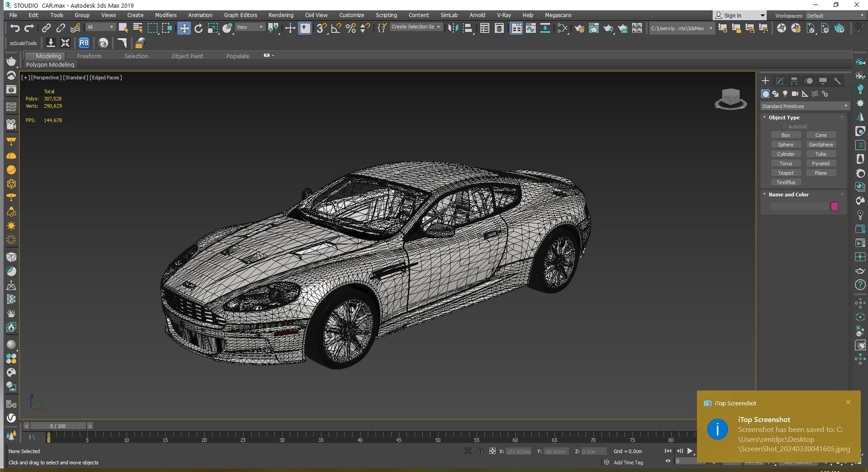Open the Motion command panel tab
The height and width of the screenshot is (472, 868).
(809, 81)
